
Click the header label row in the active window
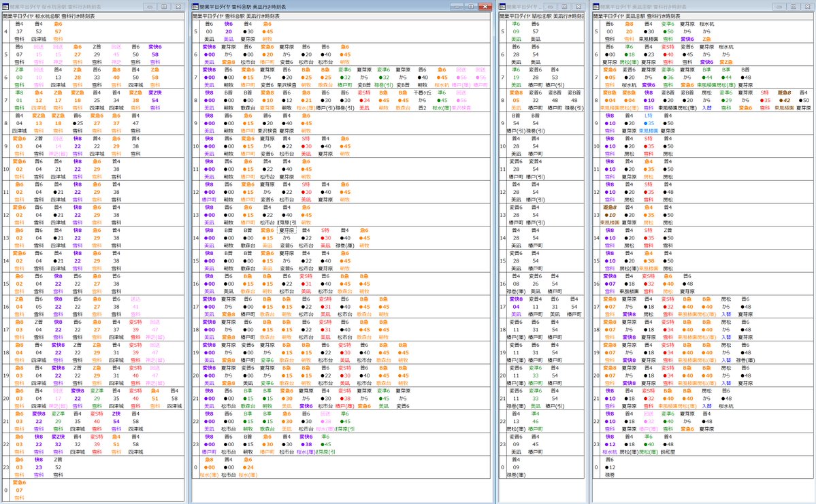[342, 16]
